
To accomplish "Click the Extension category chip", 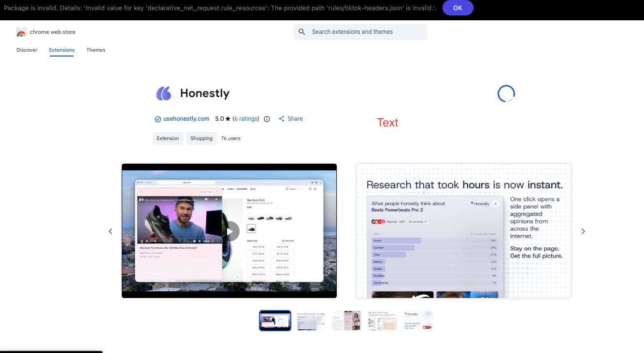I will coord(168,138).
